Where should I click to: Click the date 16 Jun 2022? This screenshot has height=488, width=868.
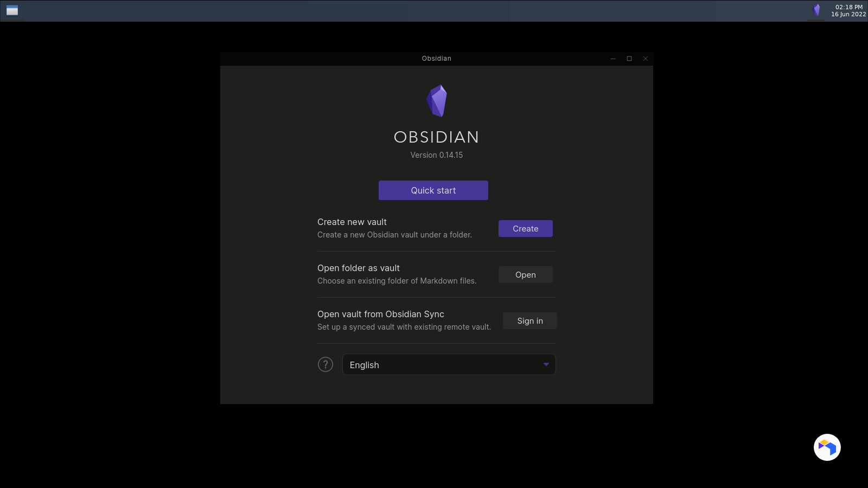click(x=848, y=15)
